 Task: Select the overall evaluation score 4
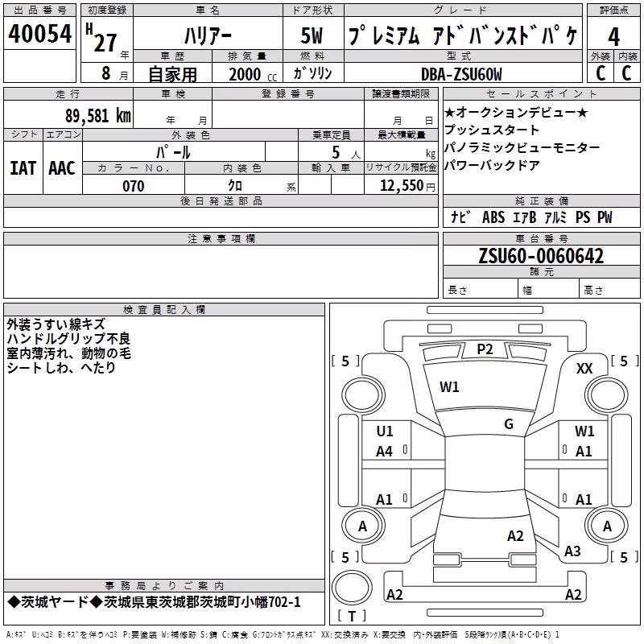[613, 37]
